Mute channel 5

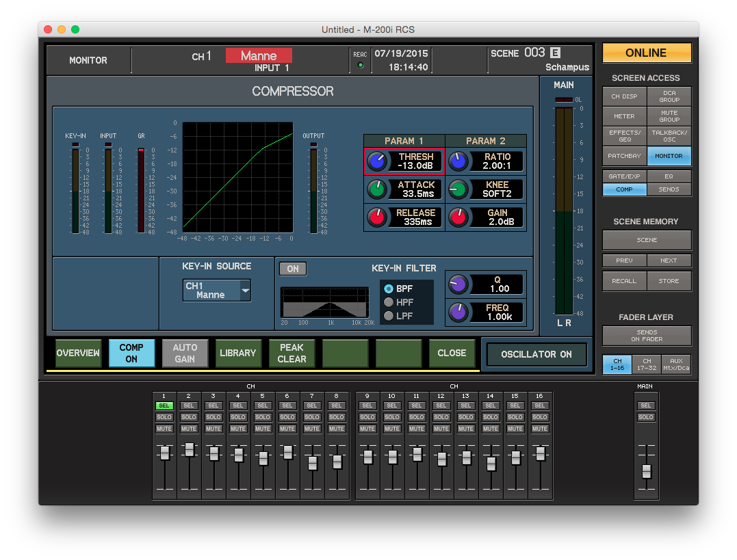tap(263, 429)
